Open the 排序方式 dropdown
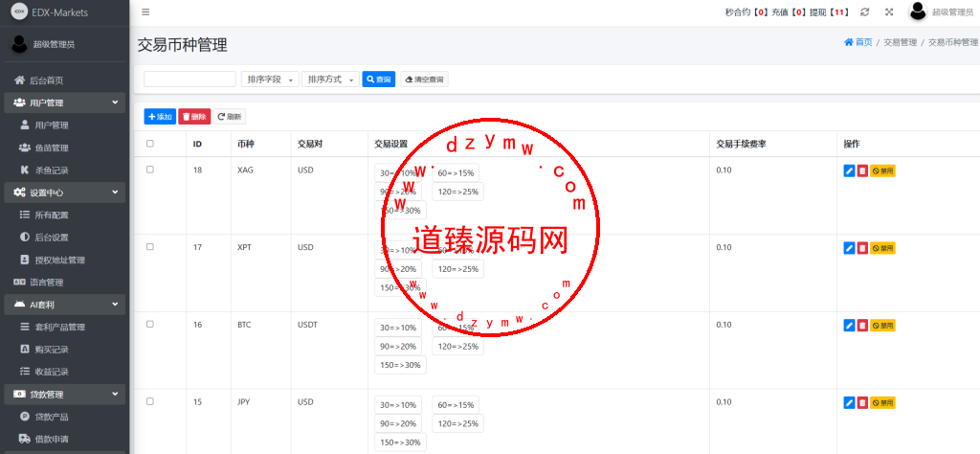Image resolution: width=980 pixels, height=454 pixels. click(x=330, y=79)
